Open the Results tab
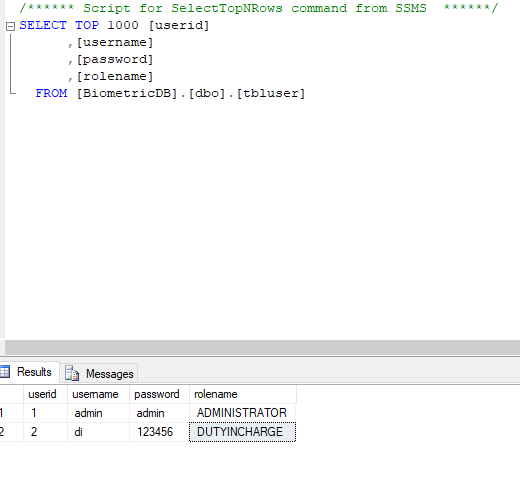520x494 pixels. (x=30, y=372)
